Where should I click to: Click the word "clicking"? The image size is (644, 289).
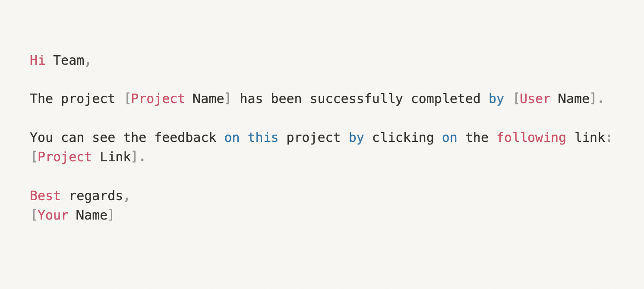coord(403,138)
